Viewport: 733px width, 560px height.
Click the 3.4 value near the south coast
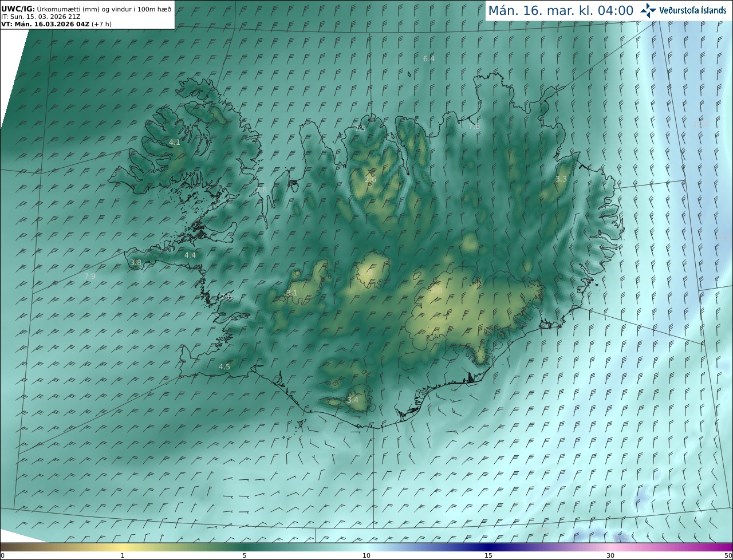(353, 400)
